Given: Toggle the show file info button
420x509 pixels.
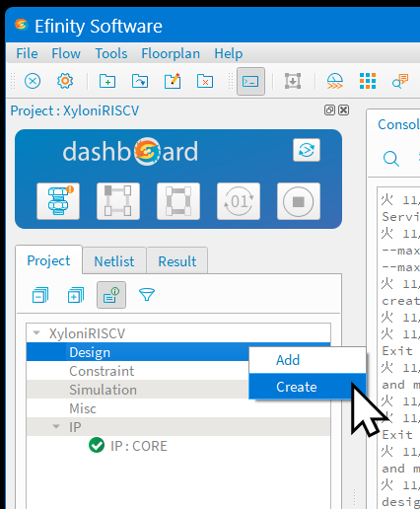Looking at the screenshot, I should (x=111, y=295).
